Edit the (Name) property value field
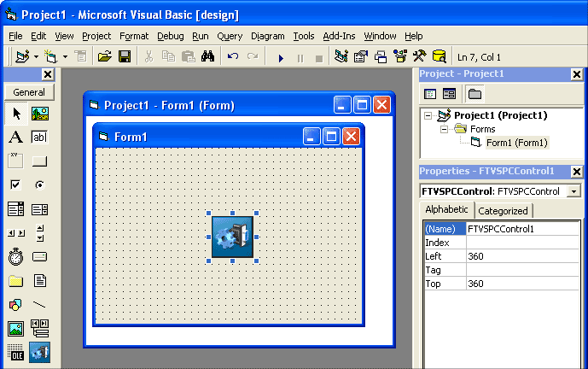Viewport: 588px width, 369px height. [x=523, y=229]
